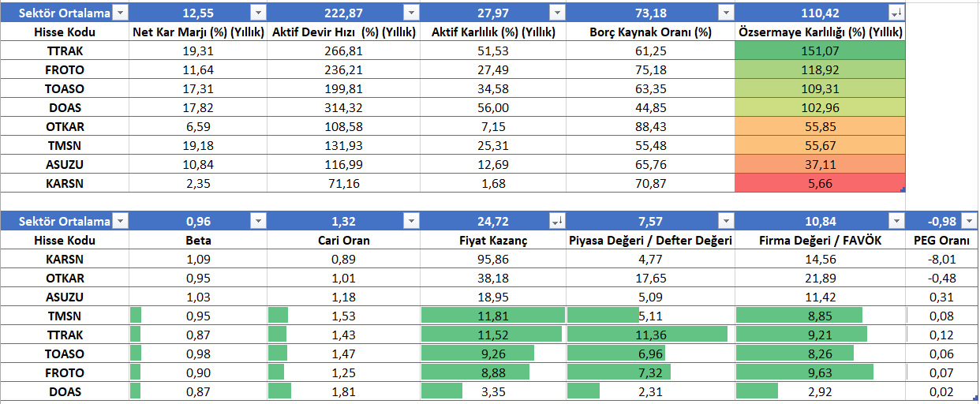Open filter dropdown in the 7,57 header cell
The width and height of the screenshot is (980, 404).
pyautogui.click(x=726, y=221)
